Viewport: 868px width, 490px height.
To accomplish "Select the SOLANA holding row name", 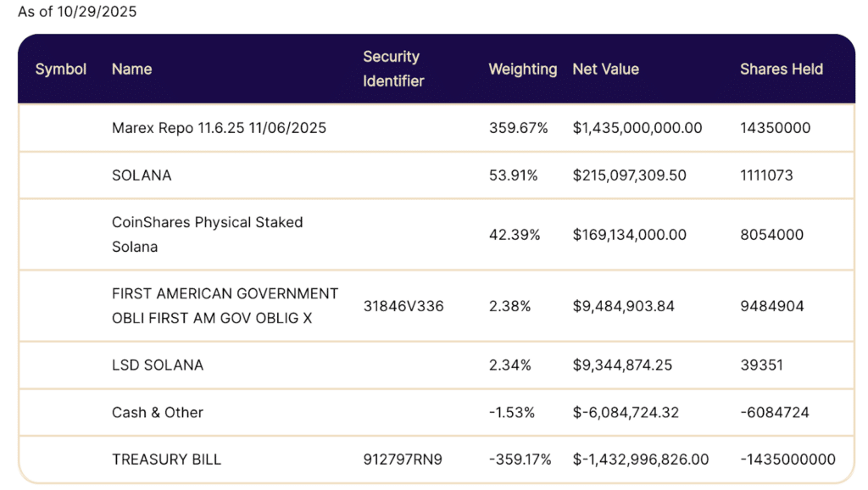I will [x=142, y=175].
